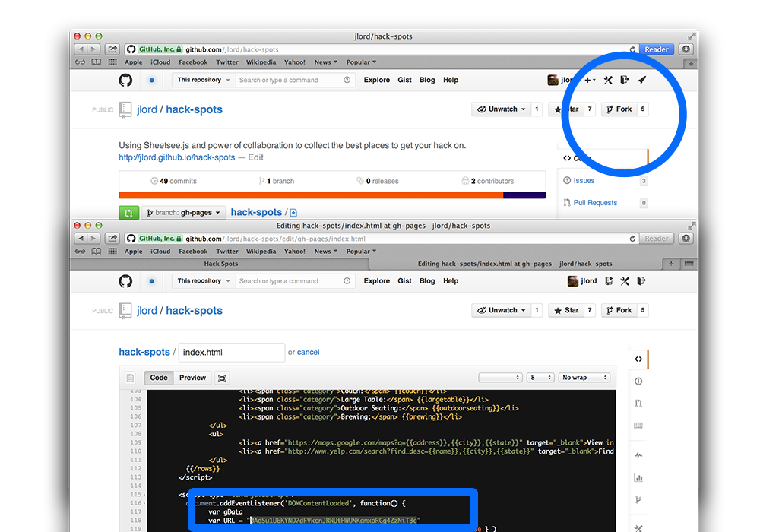The width and height of the screenshot is (760, 532).
Task: Open notifications indicator dot in top window
Action: [x=152, y=80]
